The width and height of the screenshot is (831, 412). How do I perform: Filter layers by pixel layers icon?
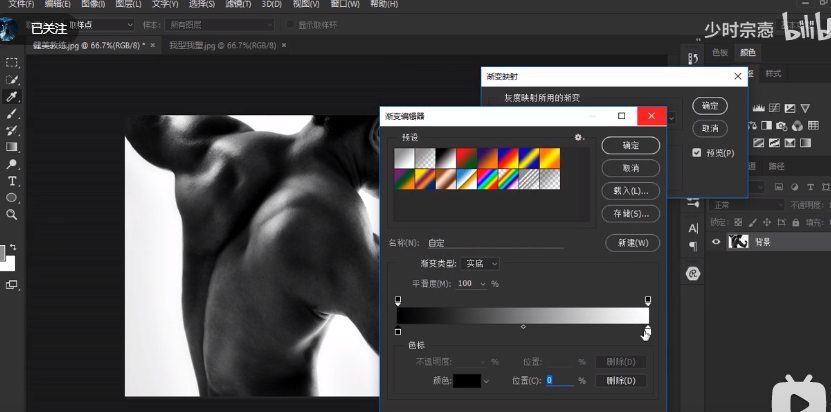[779, 187]
